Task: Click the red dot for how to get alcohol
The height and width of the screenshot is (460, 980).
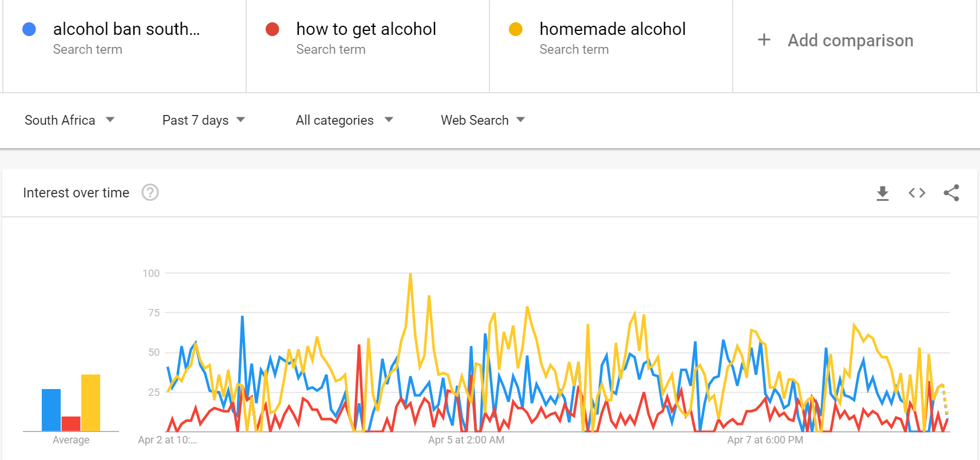Action: (272, 29)
